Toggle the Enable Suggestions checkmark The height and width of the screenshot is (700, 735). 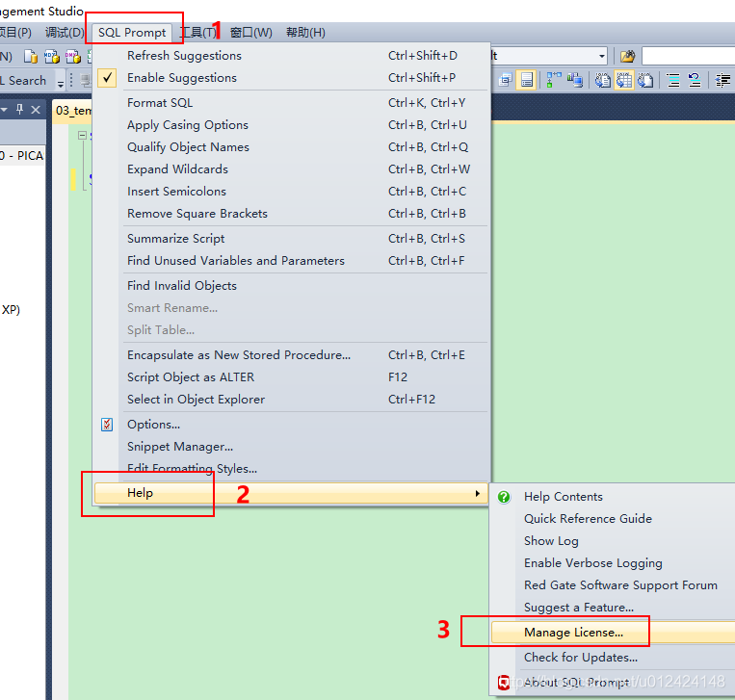click(x=108, y=78)
